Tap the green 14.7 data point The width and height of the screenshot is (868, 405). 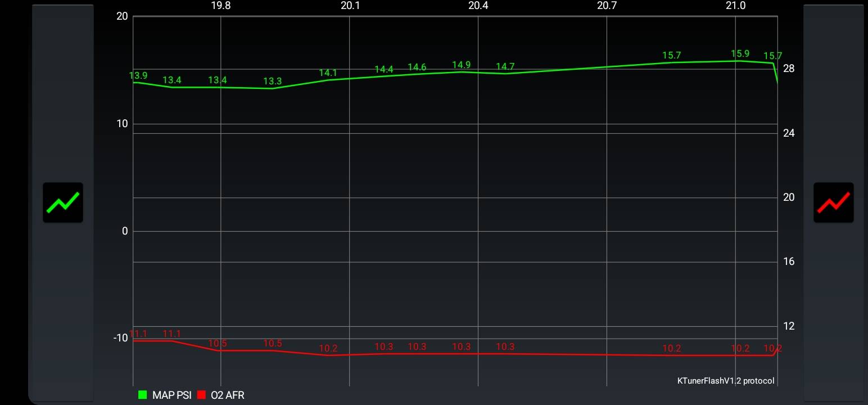[x=505, y=67]
